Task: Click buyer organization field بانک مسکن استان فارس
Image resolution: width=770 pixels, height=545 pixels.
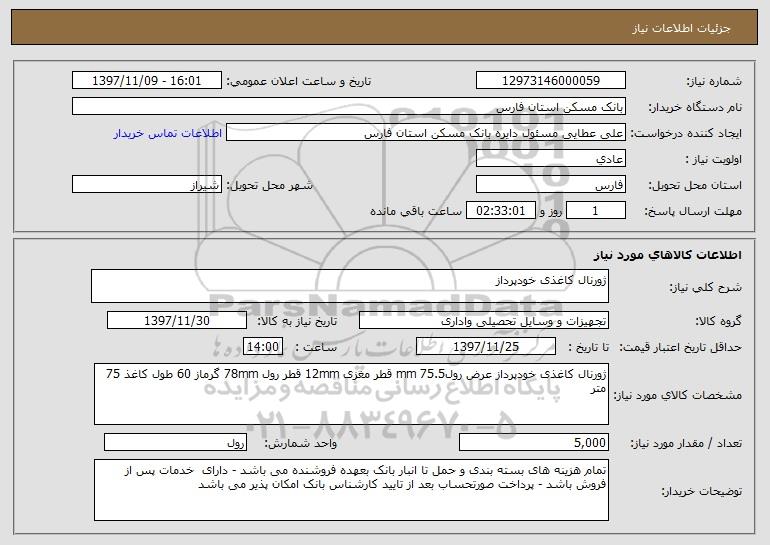Action: click(349, 107)
